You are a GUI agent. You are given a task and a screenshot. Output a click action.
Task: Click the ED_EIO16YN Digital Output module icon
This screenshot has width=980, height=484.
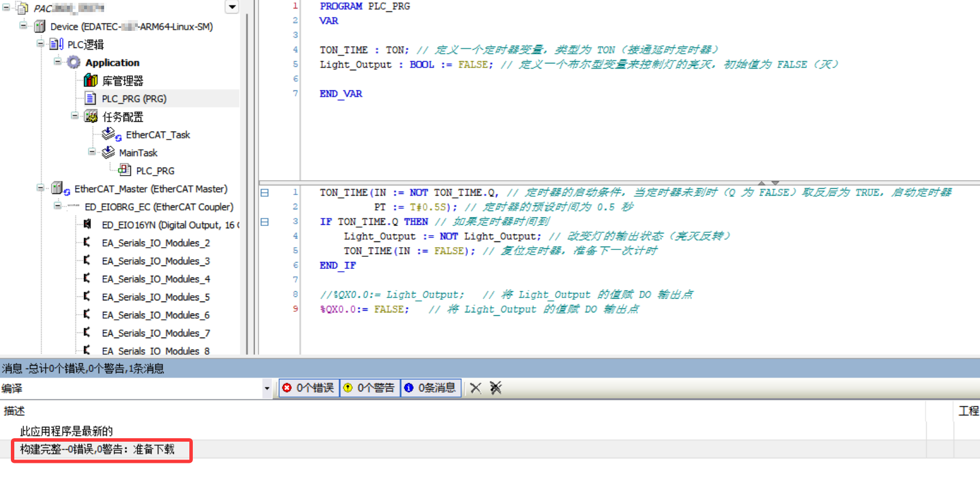point(88,225)
